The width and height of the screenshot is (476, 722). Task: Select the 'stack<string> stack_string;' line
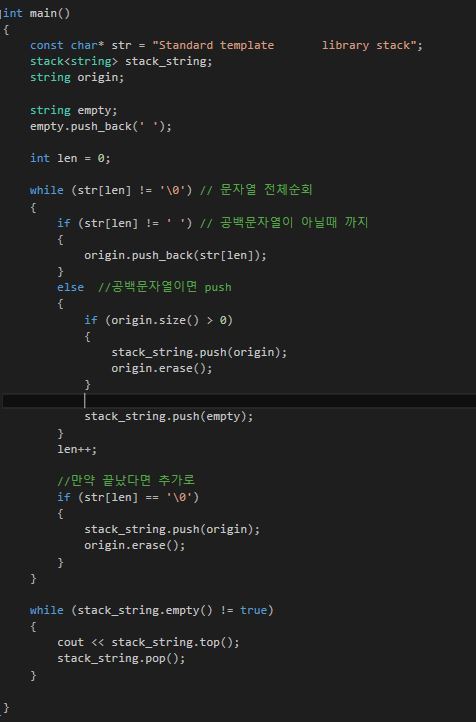click(x=121, y=61)
